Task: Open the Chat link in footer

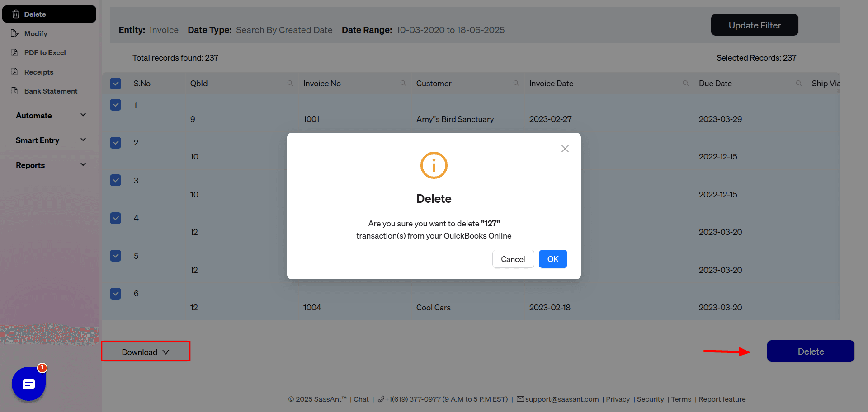Action: [x=361, y=399]
